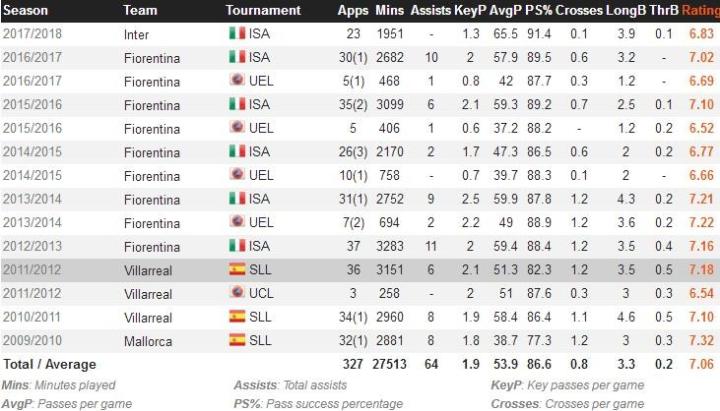Sort by the LongB column header
The width and height of the screenshot is (720, 411).
click(626, 10)
